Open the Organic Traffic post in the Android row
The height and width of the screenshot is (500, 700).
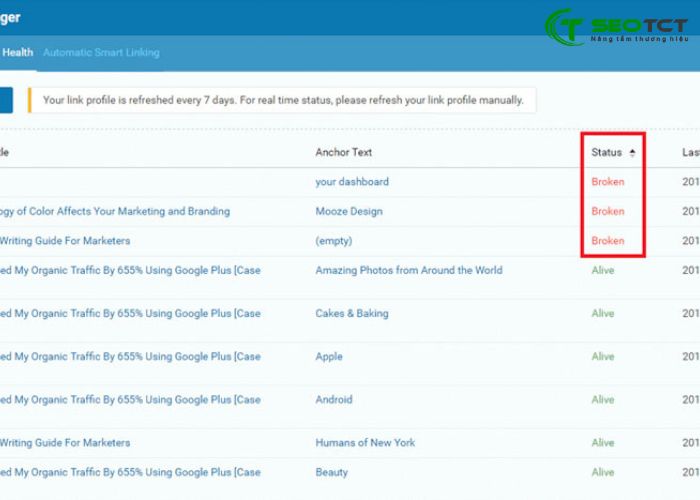coord(130,400)
